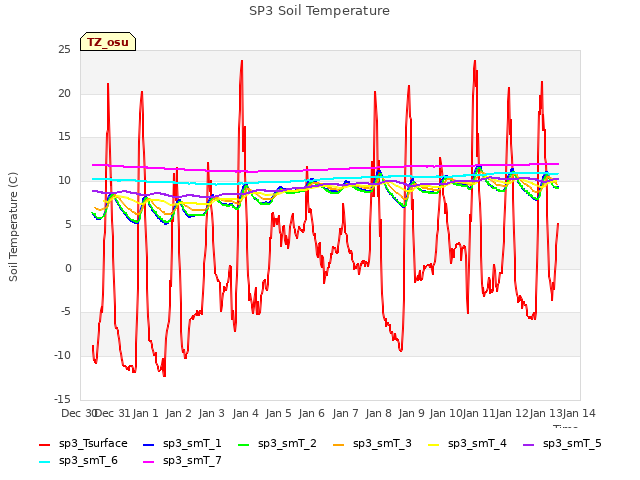Click the Jan 3 x-axis label
Viewport: 640px width, 480px height.
(x=211, y=413)
